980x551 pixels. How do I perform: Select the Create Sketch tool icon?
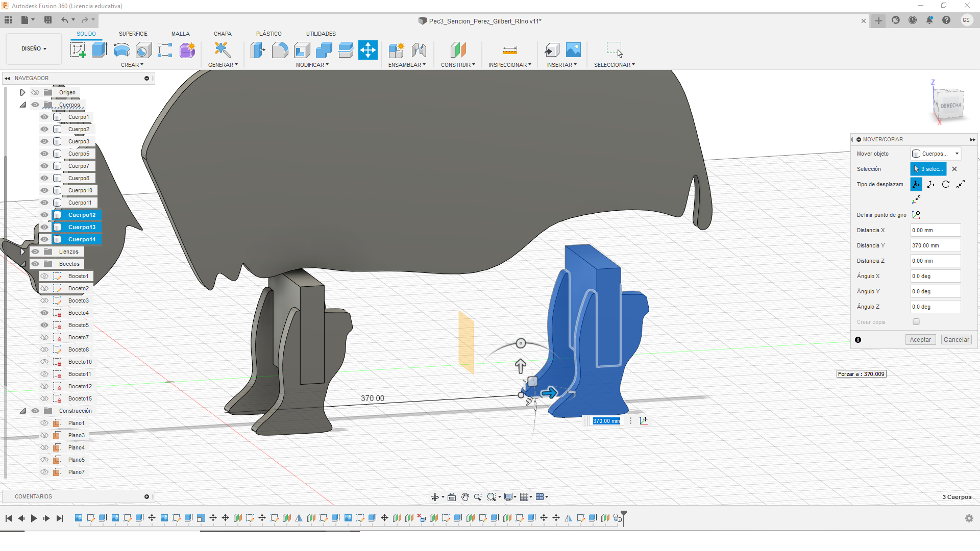78,50
